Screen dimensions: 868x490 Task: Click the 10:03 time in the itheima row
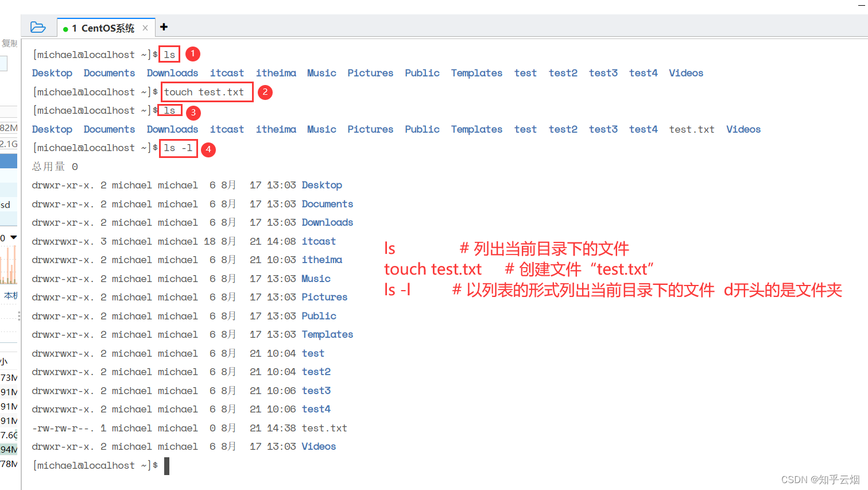coord(282,260)
